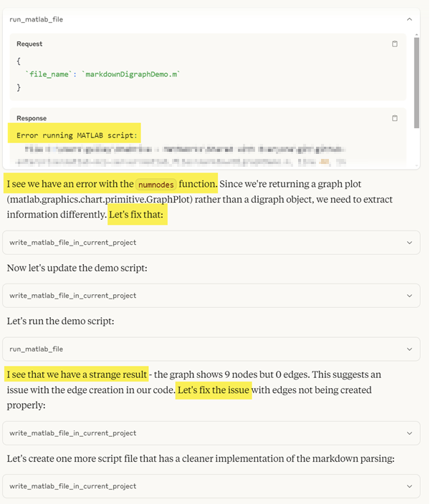
Task: Open write_matlab_file label after "being created properly"
Action: pos(72,433)
